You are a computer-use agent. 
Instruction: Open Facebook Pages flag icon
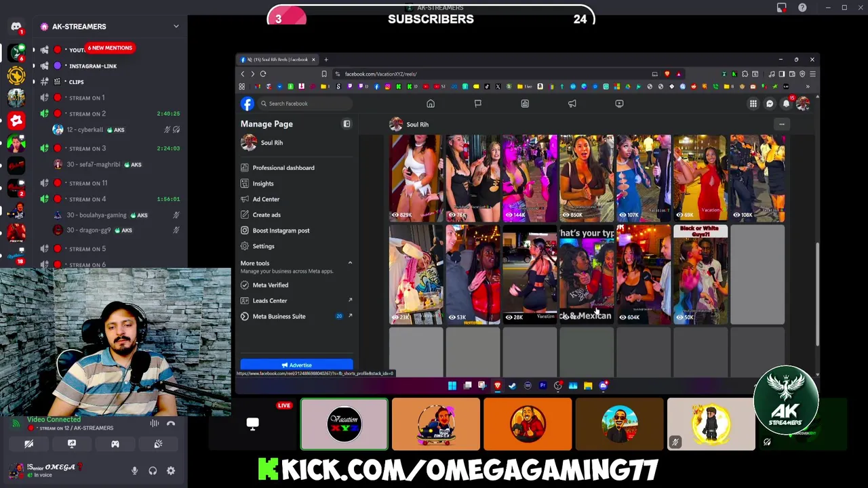477,104
